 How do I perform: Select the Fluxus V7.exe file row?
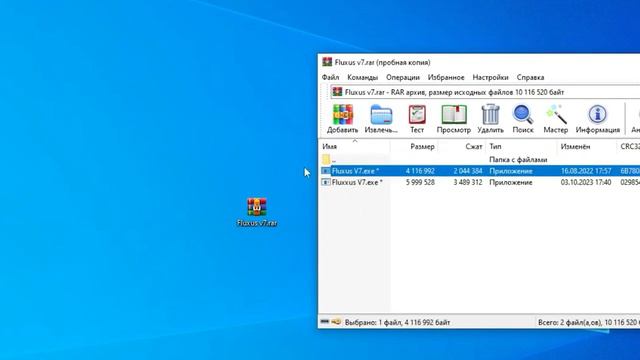479,171
